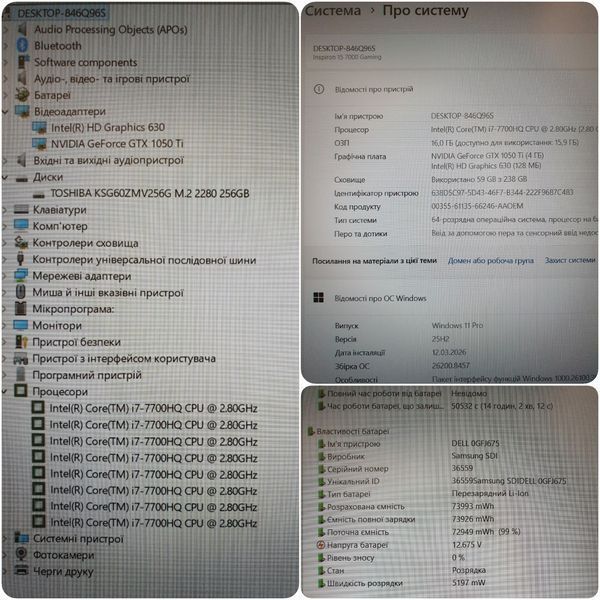Image resolution: width=600 pixels, height=600 pixels.
Task: Click the 73993 mWh designed capacity value
Action: point(473,506)
